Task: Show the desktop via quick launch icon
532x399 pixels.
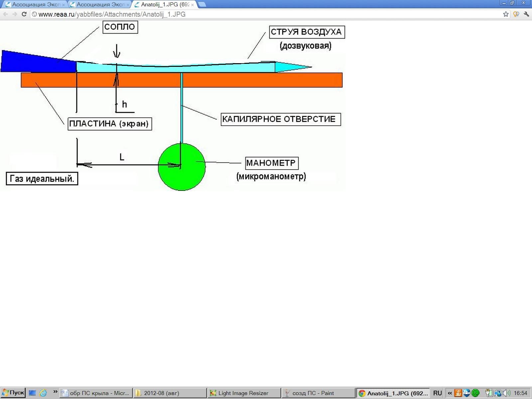Action: click(32, 393)
